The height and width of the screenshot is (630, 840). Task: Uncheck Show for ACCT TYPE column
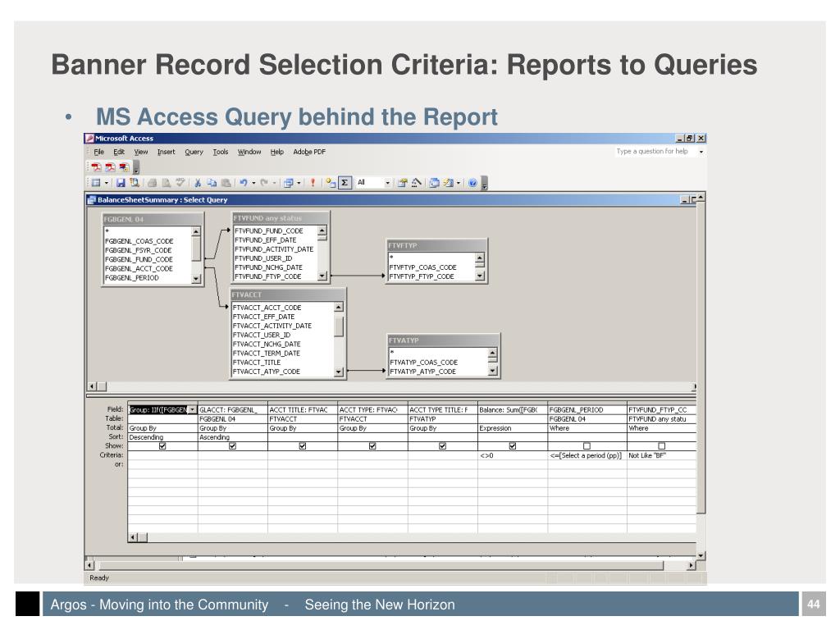pyautogui.click(x=373, y=445)
